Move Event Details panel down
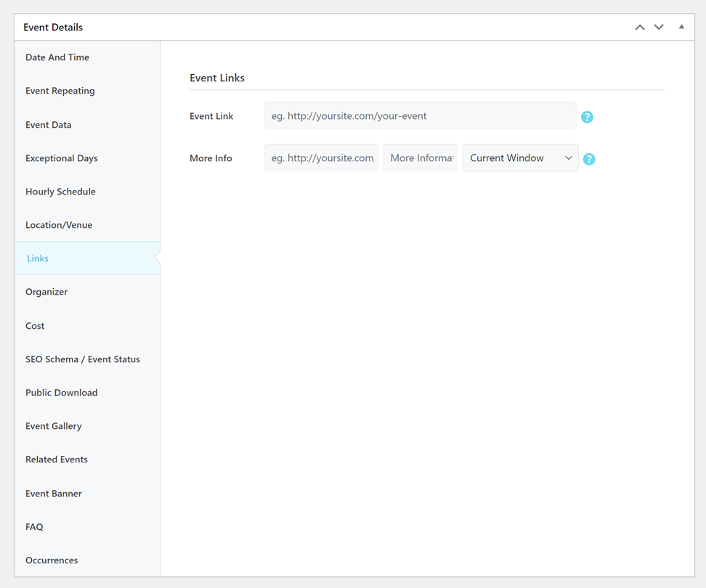Viewport: 706px width, 588px height. click(659, 28)
